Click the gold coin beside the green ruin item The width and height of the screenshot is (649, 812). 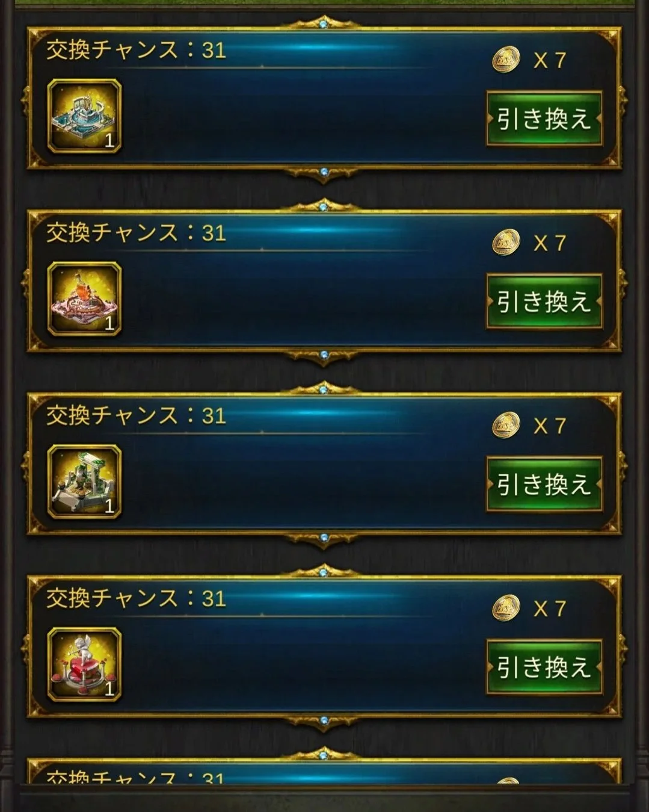click(506, 426)
